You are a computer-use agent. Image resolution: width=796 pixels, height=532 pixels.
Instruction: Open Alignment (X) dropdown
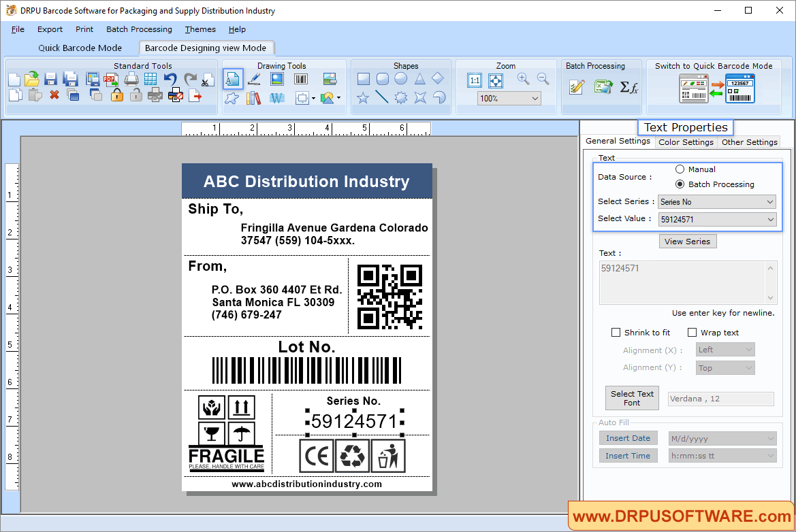tap(725, 350)
